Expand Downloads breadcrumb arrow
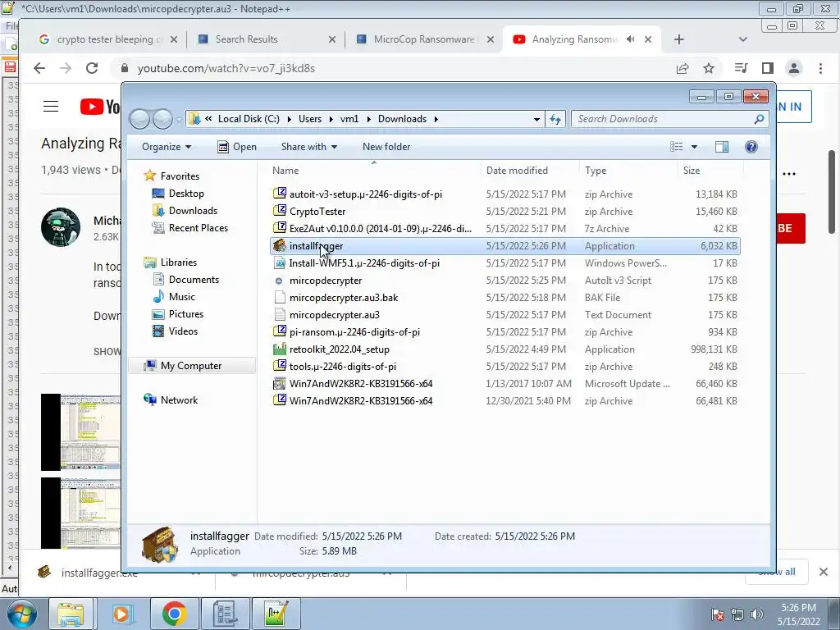 [436, 119]
